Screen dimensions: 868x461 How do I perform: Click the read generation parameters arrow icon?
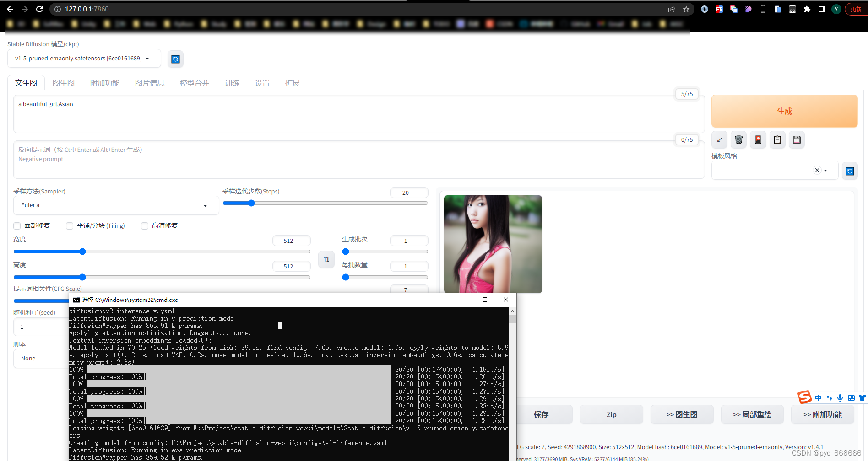tap(719, 139)
